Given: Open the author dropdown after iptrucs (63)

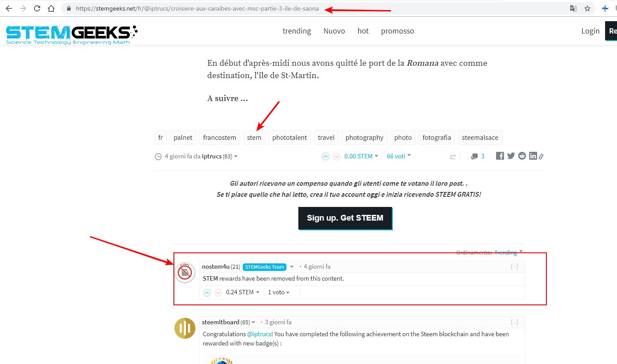Looking at the screenshot, I should 236,157.
